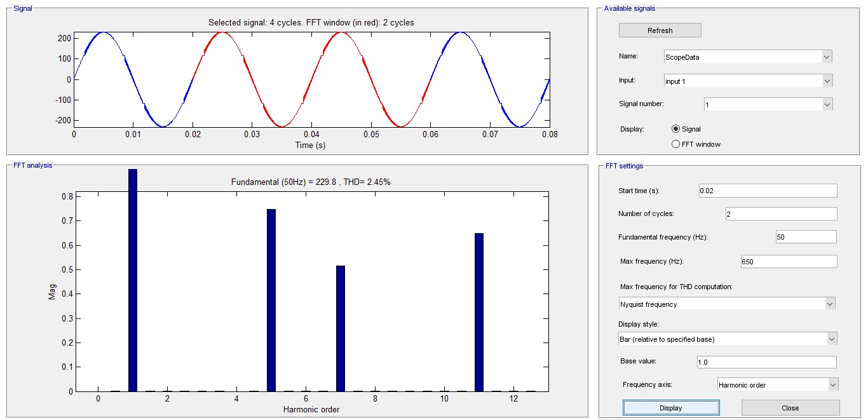Open the Input dropdown showing input 1
The height and width of the screenshot is (420, 868).
click(747, 81)
